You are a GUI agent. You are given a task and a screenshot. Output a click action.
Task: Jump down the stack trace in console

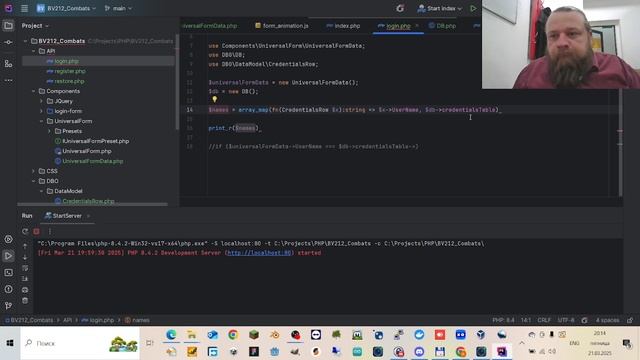[25, 257]
